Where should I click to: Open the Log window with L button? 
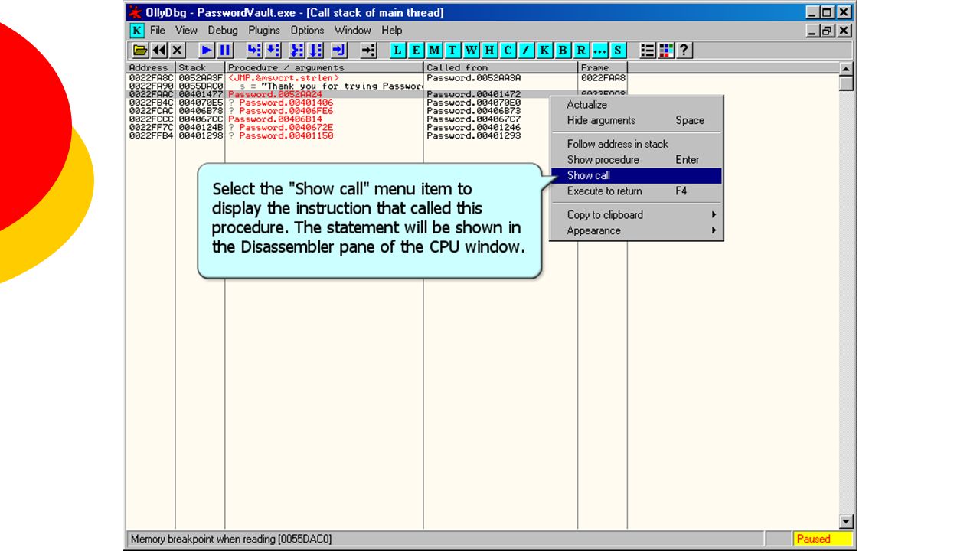[x=398, y=51]
